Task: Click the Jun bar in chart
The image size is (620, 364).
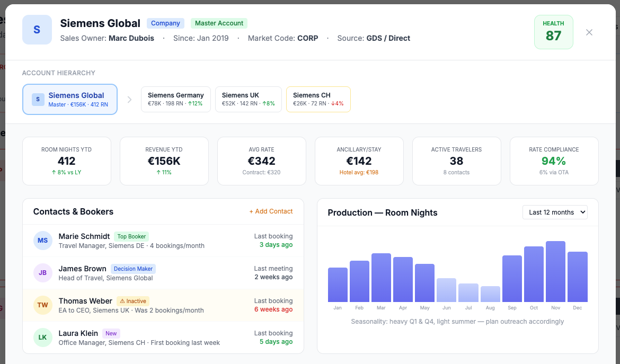Action: [446, 290]
